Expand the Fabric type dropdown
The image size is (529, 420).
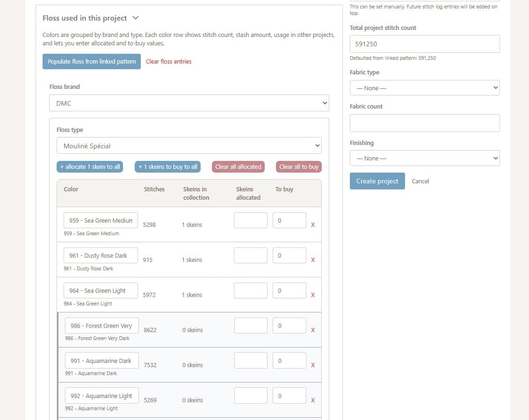click(424, 88)
